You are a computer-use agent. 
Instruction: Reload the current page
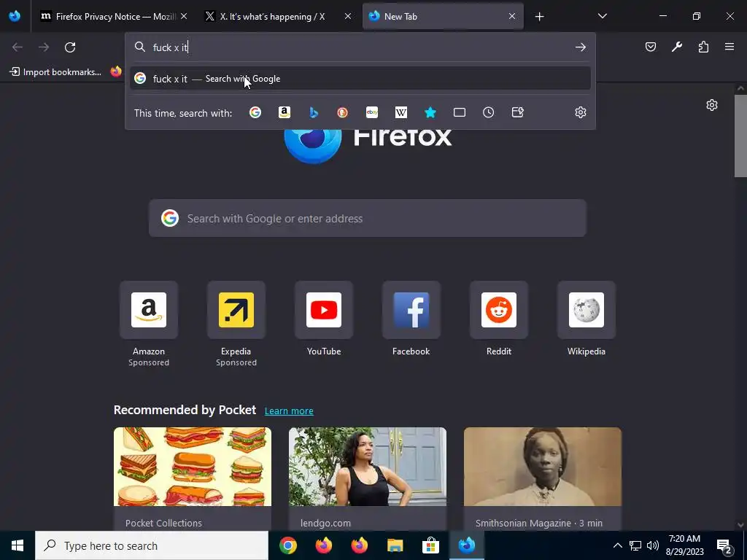click(x=70, y=47)
